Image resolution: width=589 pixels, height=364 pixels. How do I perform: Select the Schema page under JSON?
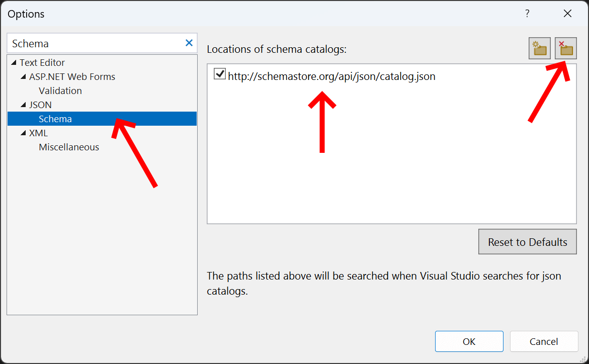(x=55, y=119)
